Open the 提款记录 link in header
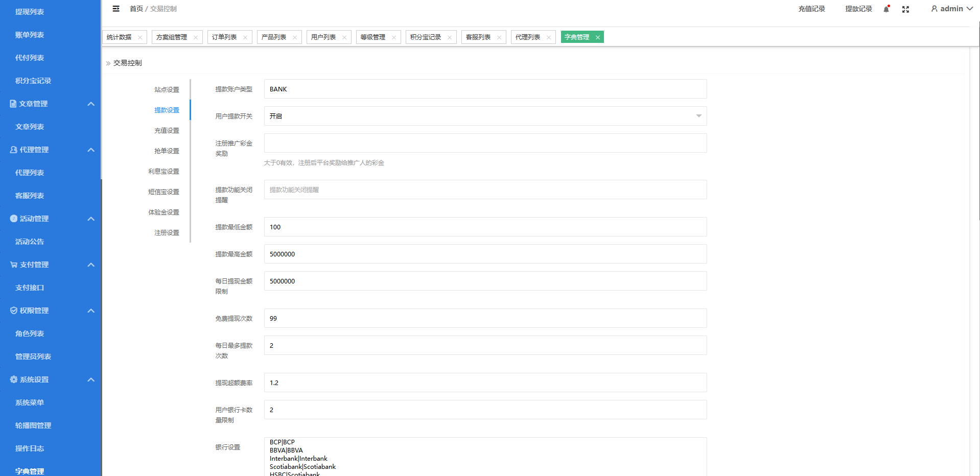The image size is (980, 476). 858,9
